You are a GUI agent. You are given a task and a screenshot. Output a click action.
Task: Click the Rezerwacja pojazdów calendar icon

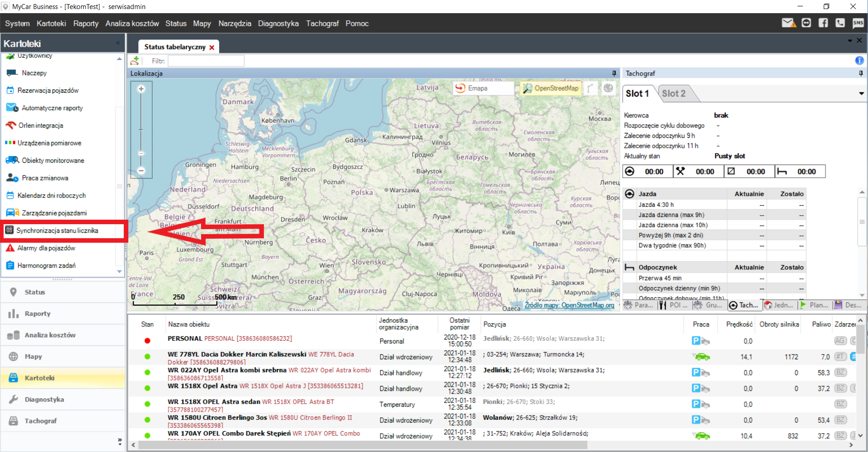pyautogui.click(x=10, y=90)
